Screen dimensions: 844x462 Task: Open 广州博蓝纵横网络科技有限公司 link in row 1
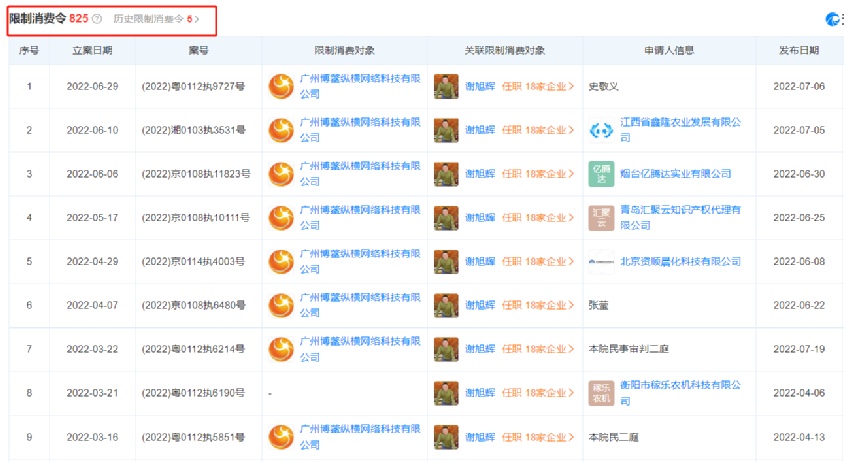[x=360, y=86]
